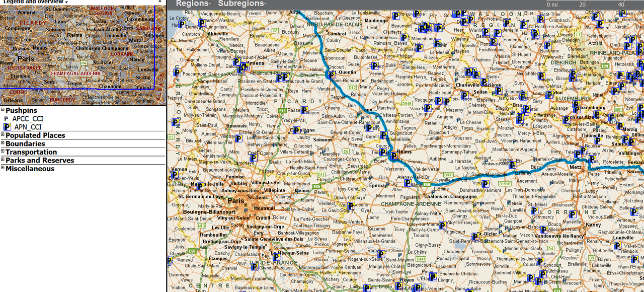Open the Legend and overview dropdown
Screen dimensions: 644x292
[x=36, y=2]
